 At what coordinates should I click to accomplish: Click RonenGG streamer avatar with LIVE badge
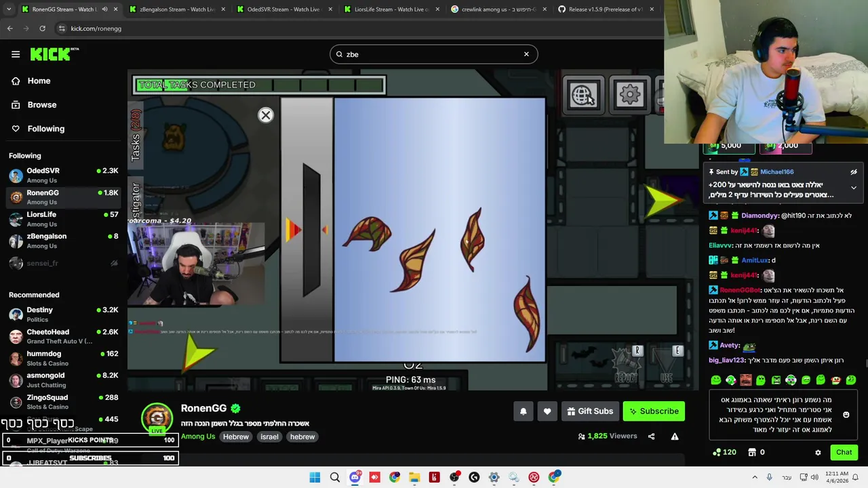coord(157,419)
